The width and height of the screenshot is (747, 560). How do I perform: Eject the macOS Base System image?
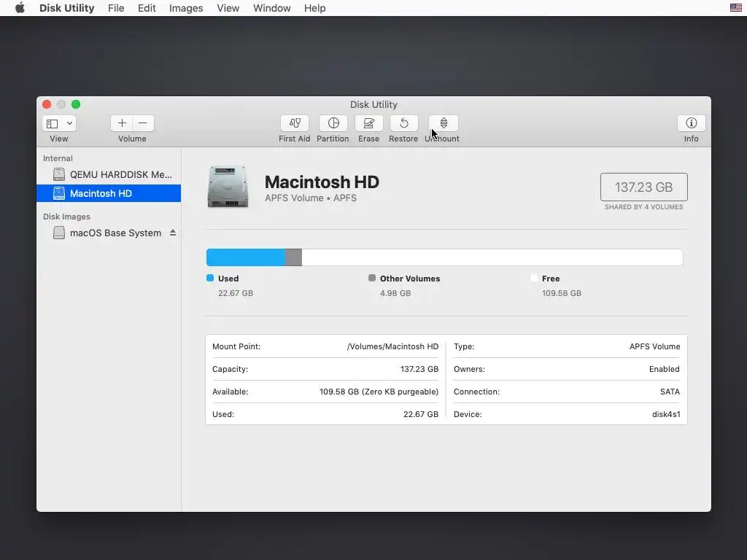click(173, 233)
